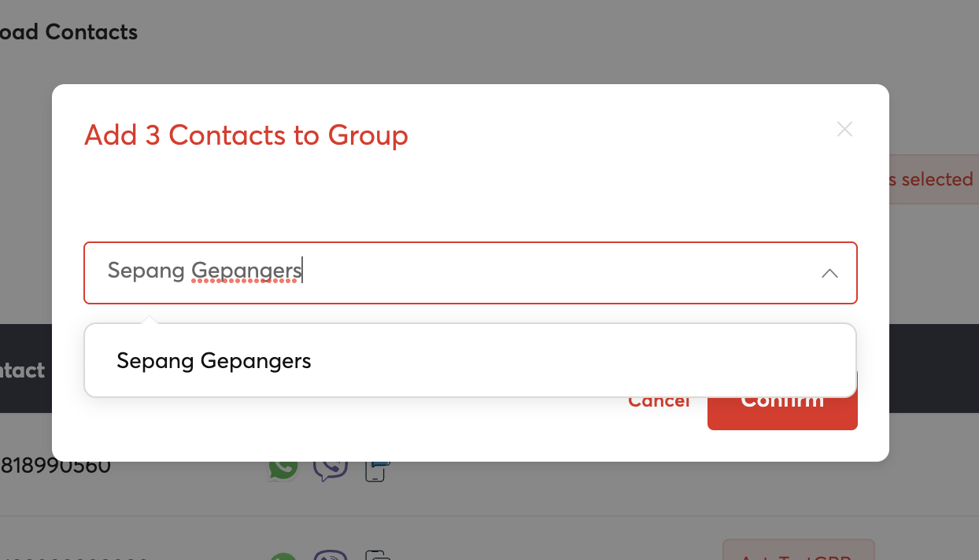Click Viber icon in second contact row
Screen dimensions: 979x560
(331, 555)
